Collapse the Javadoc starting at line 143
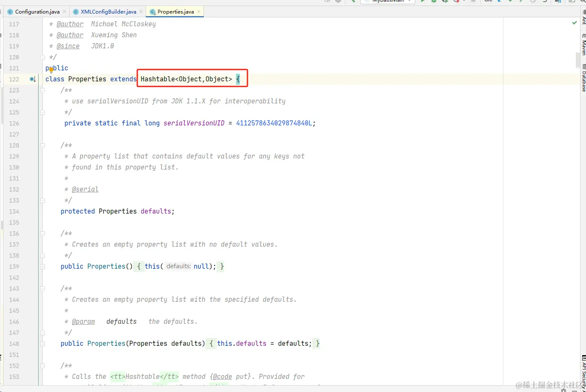Screen dimensions: 586x392 tap(42, 289)
